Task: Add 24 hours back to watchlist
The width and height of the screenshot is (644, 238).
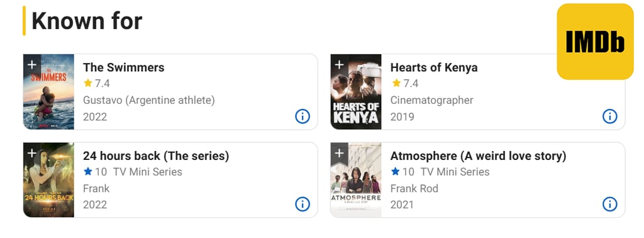Action: coord(31,153)
